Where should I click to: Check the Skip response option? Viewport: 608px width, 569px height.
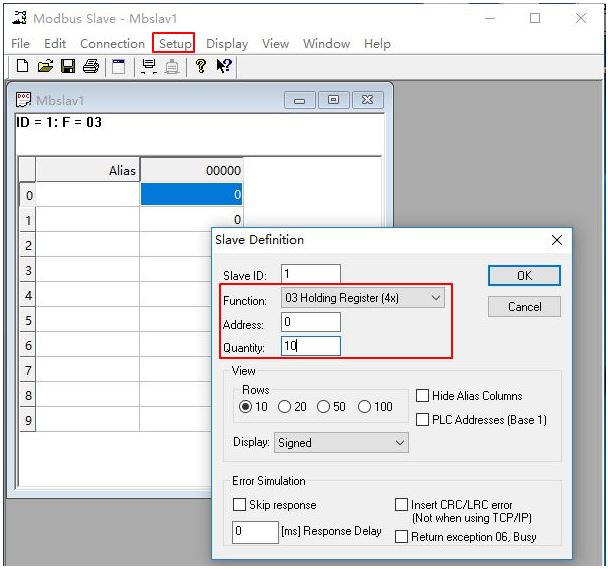(x=239, y=505)
